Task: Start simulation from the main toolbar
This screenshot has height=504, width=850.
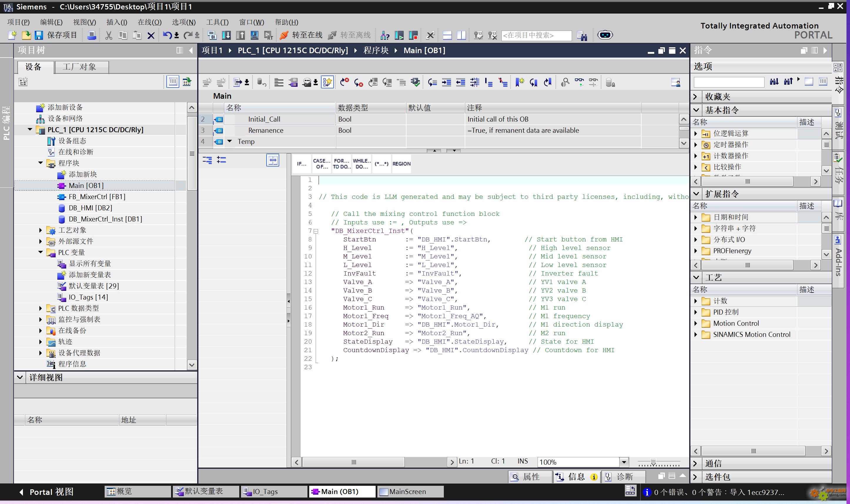Action: click(255, 35)
